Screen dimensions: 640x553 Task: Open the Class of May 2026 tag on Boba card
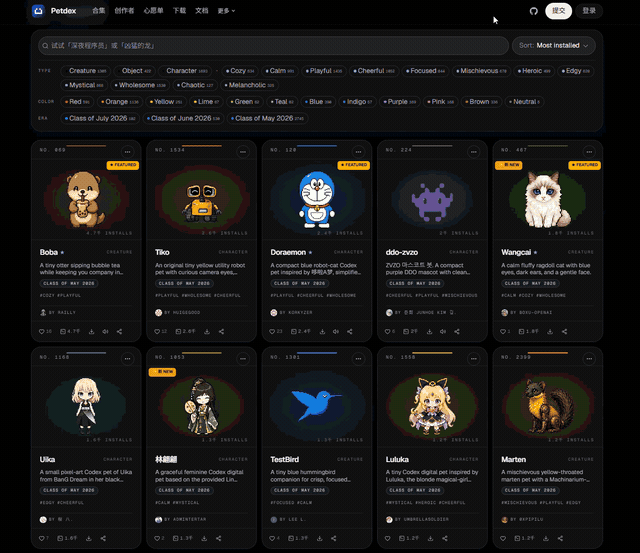69,283
